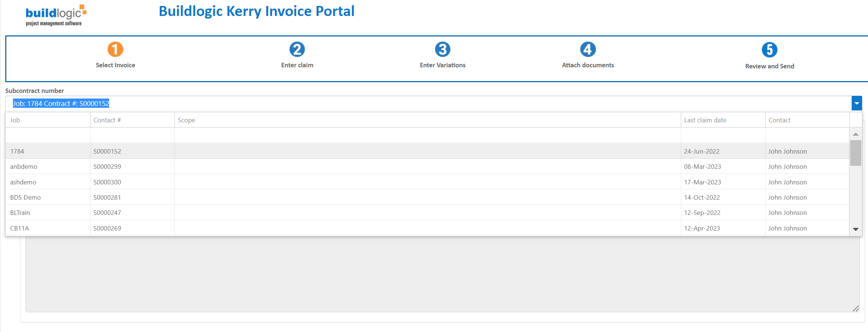Click the step 1 orange circle icon
The width and height of the screenshot is (868, 332).
(x=115, y=49)
